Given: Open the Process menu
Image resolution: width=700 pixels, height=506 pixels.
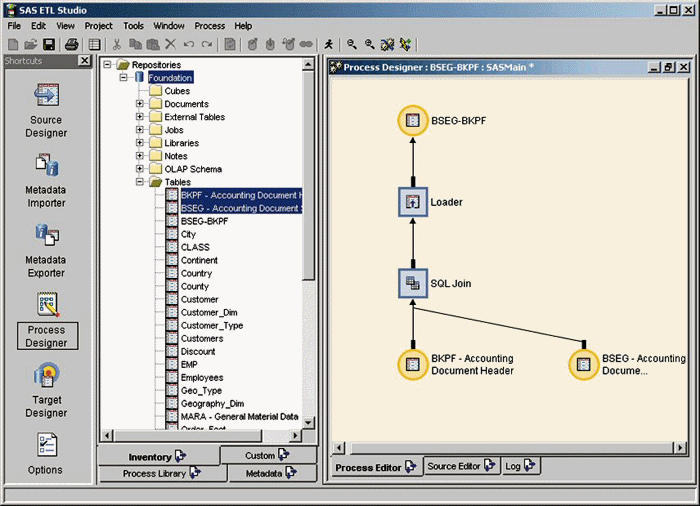Looking at the screenshot, I should (x=209, y=26).
